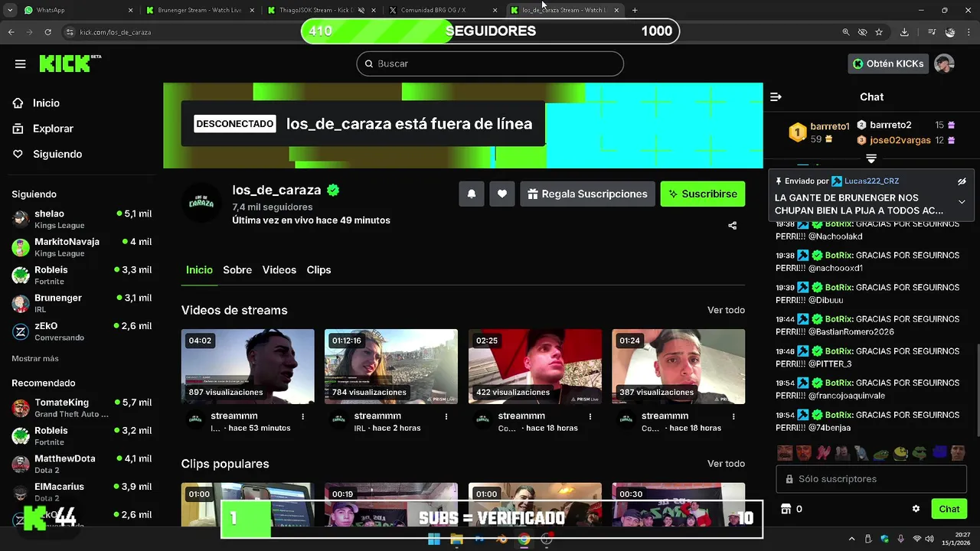Bookmark this page with star icon
980x551 pixels.
[879, 32]
